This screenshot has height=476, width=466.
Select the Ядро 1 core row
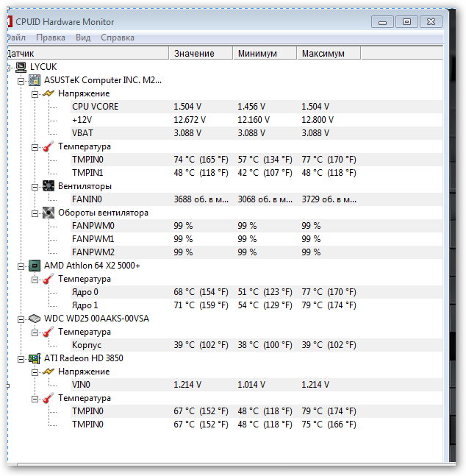pos(257,305)
